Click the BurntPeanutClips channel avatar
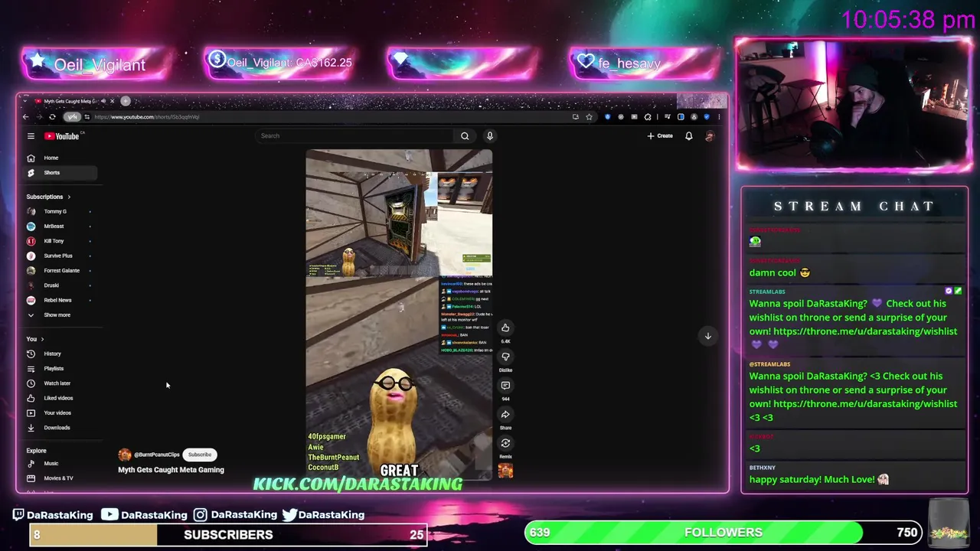 click(x=125, y=455)
